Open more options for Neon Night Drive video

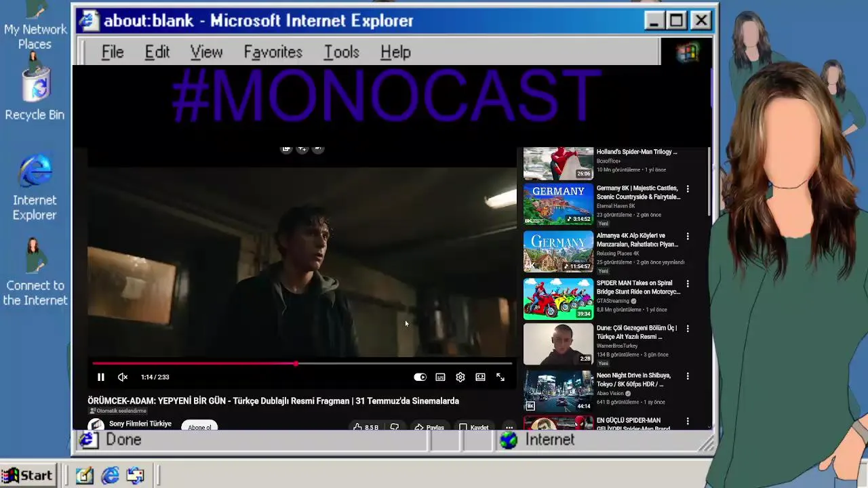(x=688, y=376)
